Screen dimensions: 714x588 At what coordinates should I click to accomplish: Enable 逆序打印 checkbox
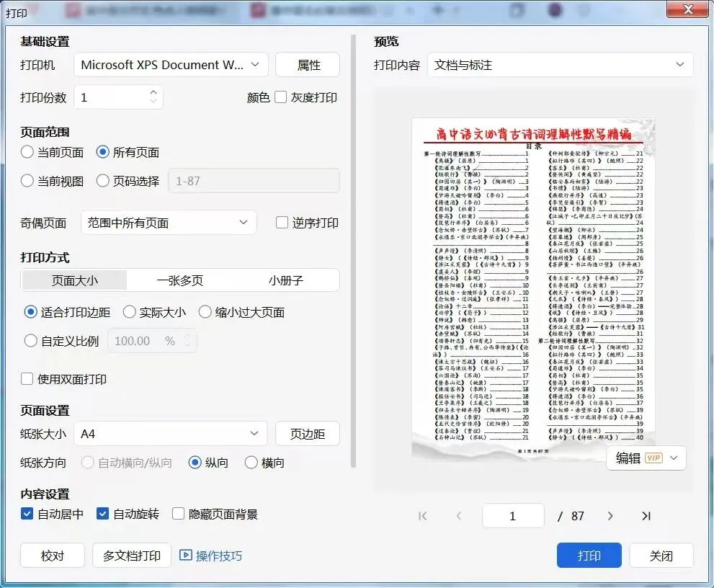point(282,222)
